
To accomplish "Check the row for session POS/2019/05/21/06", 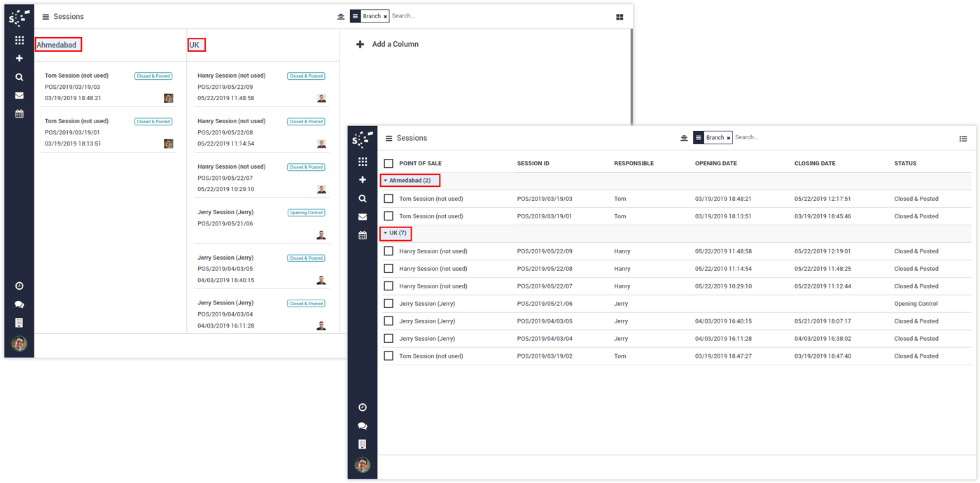I will 388,304.
